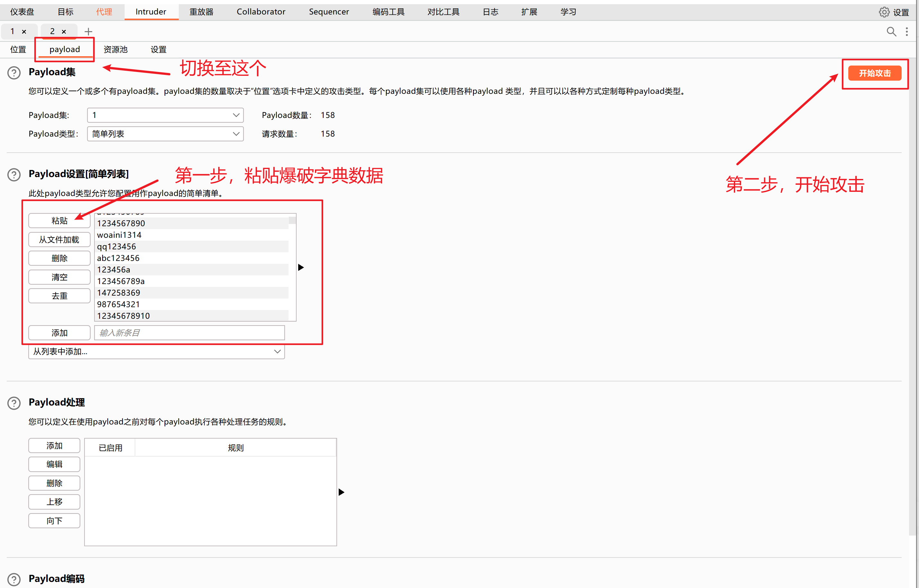Switch to the 重放器 tab
919x588 pixels.
coord(201,12)
